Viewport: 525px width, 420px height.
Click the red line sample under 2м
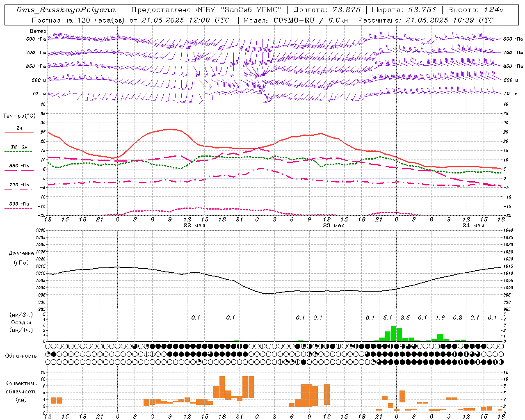pos(19,133)
